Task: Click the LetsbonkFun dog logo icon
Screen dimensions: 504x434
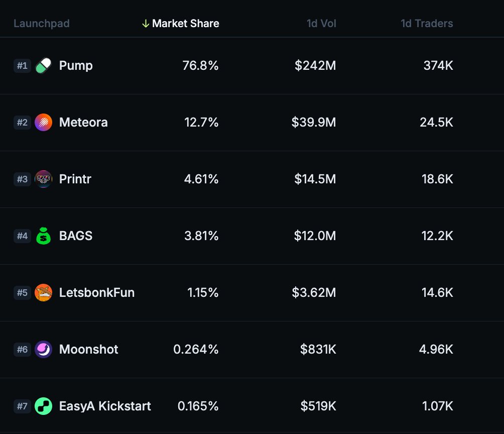Action: [x=44, y=293]
